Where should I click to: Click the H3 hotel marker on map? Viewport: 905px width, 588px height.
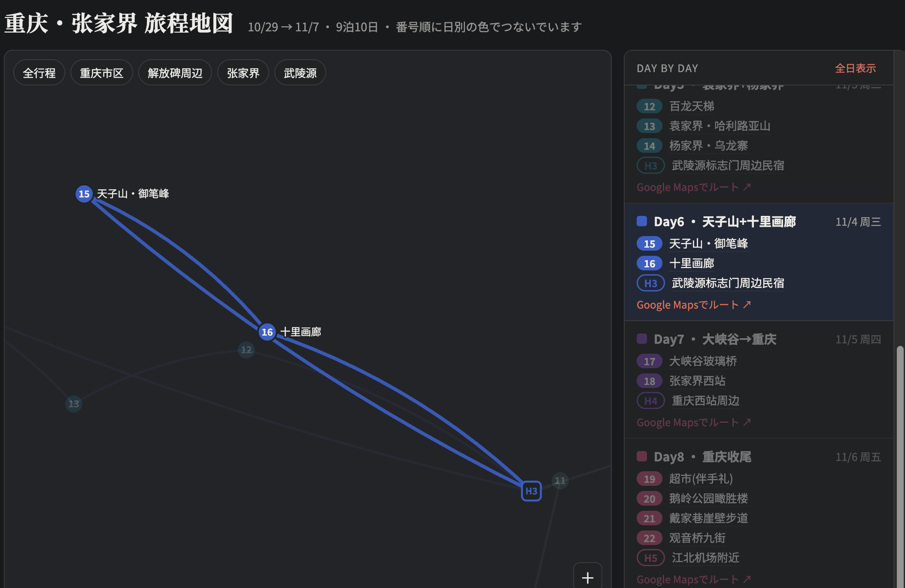531,491
